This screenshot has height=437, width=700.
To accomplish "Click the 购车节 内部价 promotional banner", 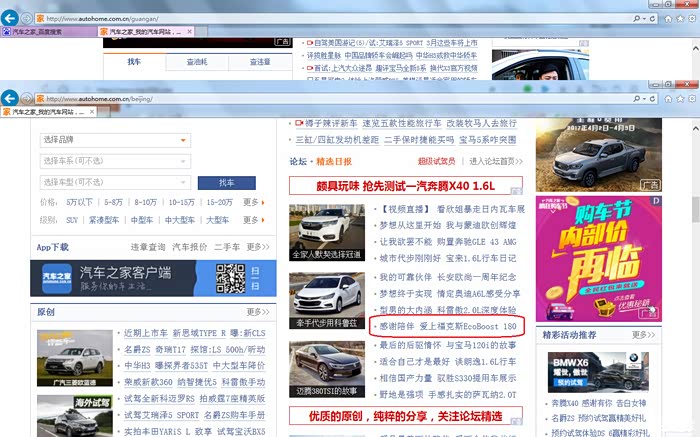I will click(x=597, y=257).
